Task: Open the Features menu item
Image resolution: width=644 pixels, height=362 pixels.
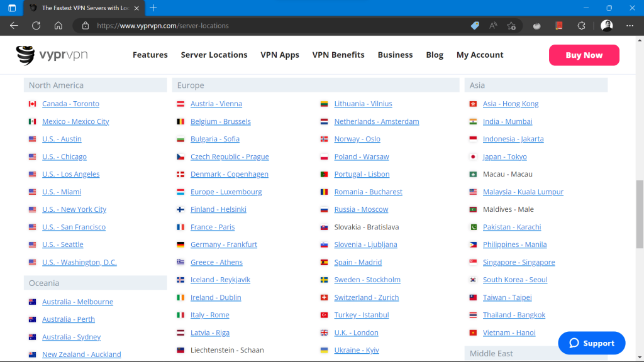Action: coord(150,55)
